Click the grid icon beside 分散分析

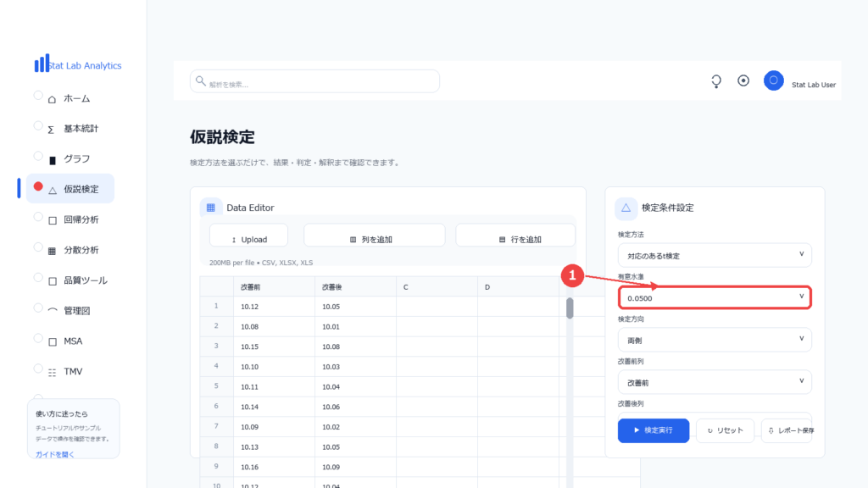(52, 251)
